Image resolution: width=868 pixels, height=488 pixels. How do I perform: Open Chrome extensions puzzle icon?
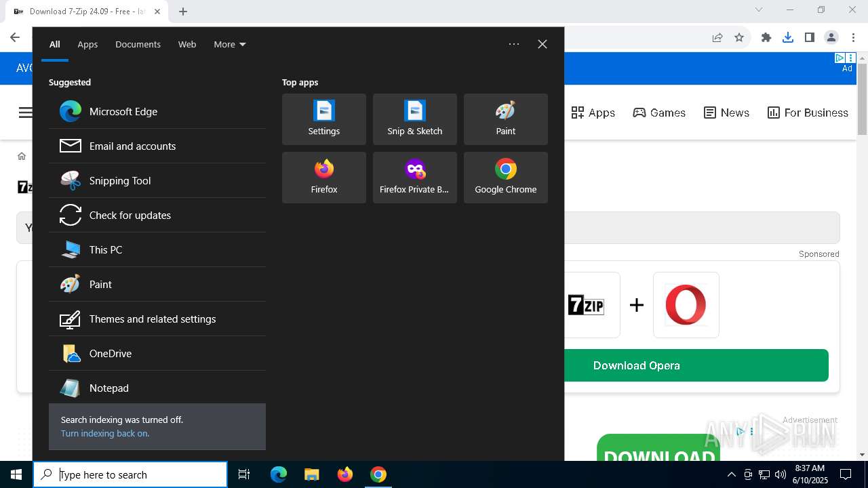click(x=766, y=37)
